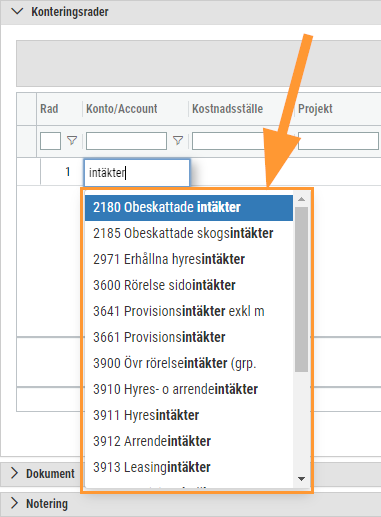This screenshot has height=517, width=381.
Task: Click the Rad filter input box
Action: 50,141
